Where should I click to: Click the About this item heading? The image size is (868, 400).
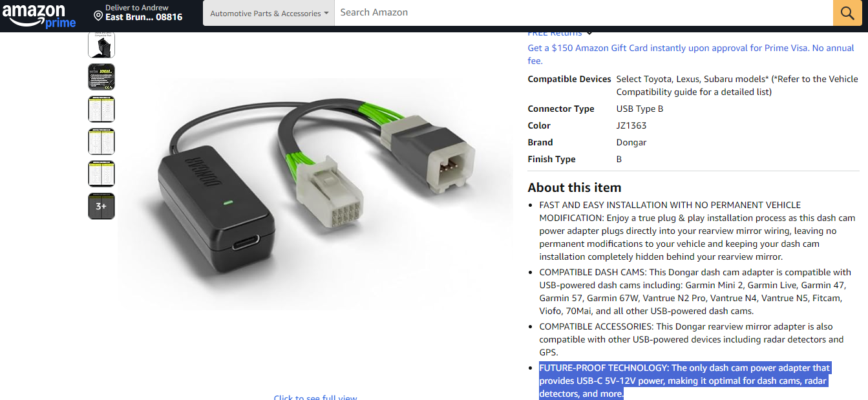(x=575, y=187)
